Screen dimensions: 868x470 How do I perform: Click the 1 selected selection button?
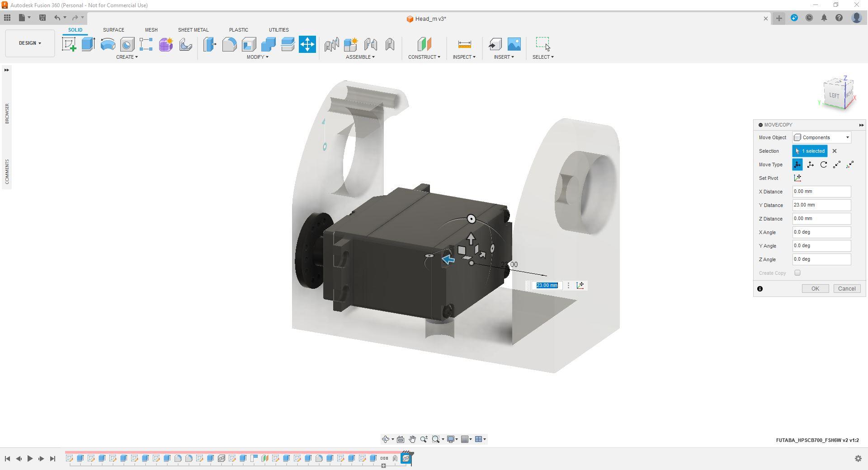pos(810,151)
